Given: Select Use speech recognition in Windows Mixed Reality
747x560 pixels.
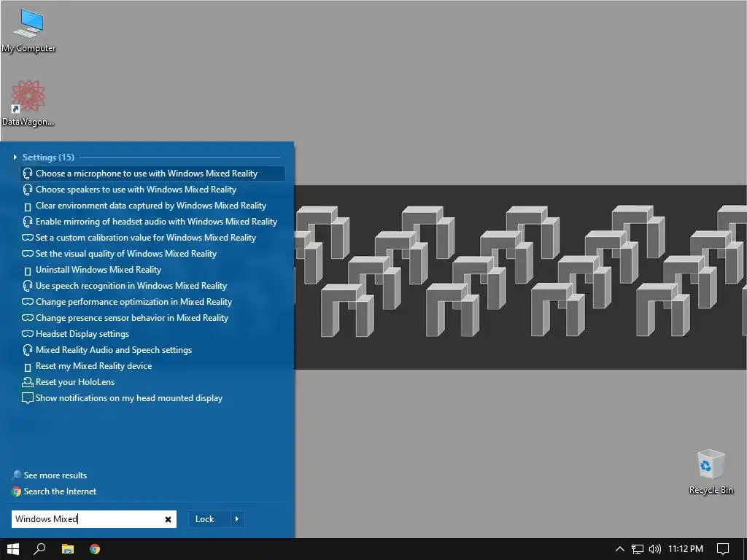Looking at the screenshot, I should (153, 286).
